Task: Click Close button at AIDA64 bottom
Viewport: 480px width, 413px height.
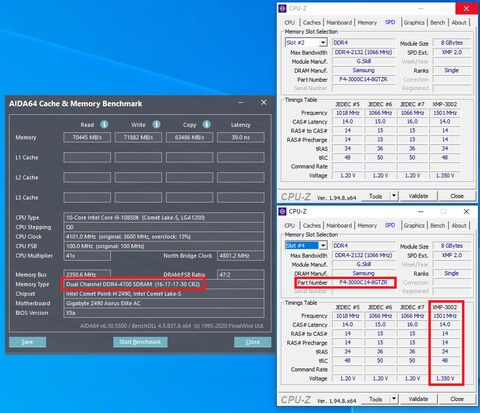Action: click(x=252, y=342)
